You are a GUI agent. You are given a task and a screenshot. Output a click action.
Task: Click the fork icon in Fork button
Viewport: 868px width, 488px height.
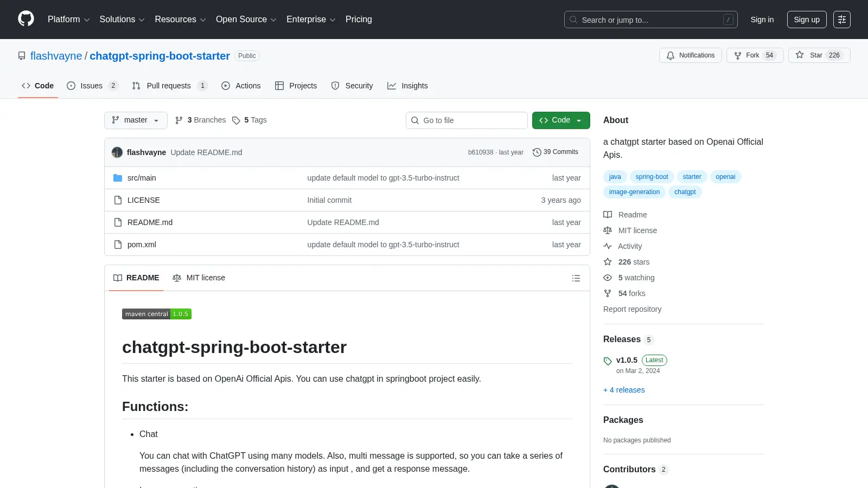(738, 55)
